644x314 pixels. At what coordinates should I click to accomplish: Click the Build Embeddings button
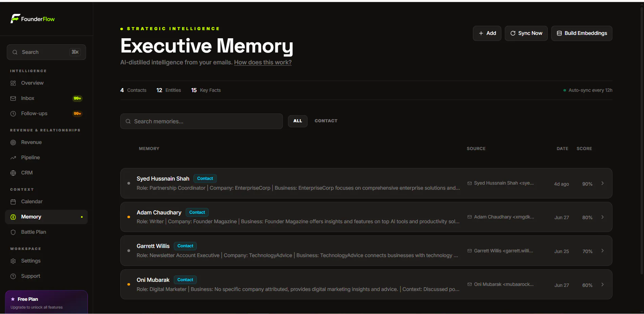coord(582,33)
